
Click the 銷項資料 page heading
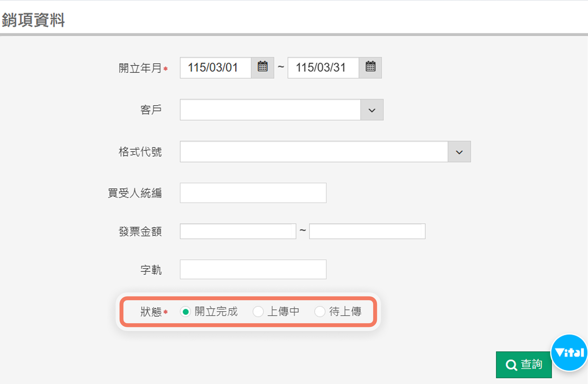33,20
